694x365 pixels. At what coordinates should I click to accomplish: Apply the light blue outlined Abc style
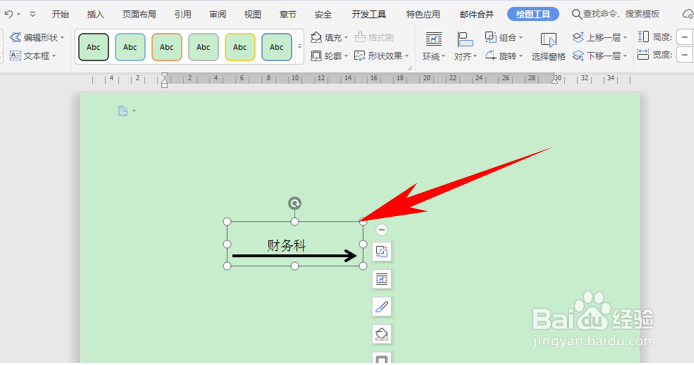(130, 47)
